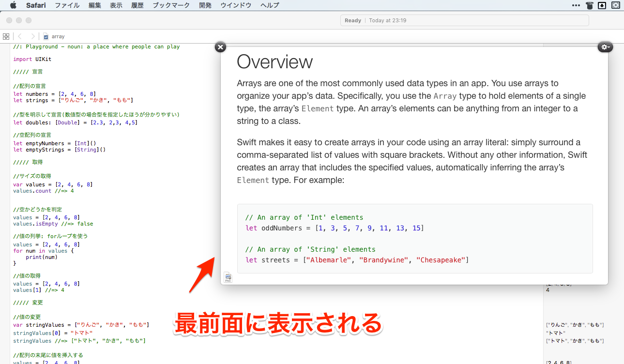Open the Apple menu

point(13,5)
